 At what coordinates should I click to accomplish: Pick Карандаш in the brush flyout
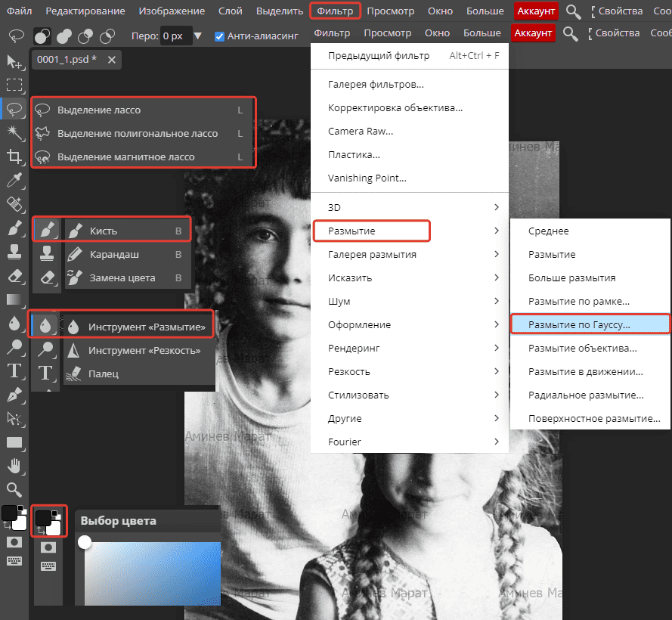coord(127,255)
